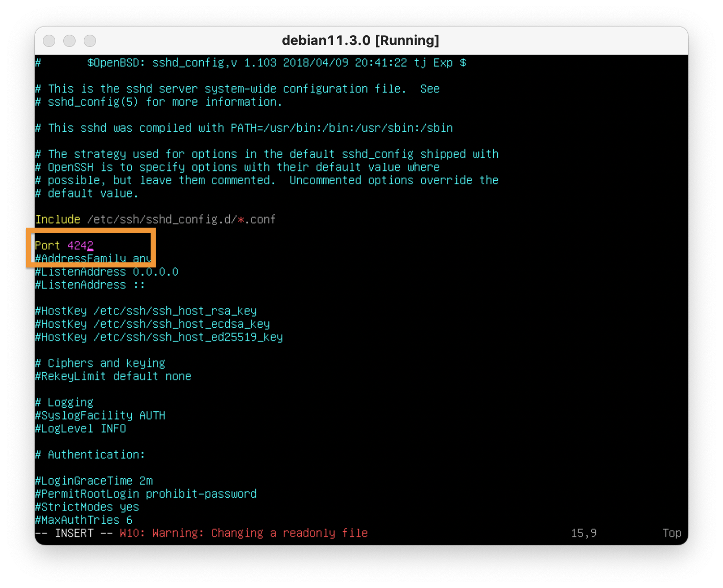Click the ssh_host_ed25519_key HostKey line

pos(158,337)
